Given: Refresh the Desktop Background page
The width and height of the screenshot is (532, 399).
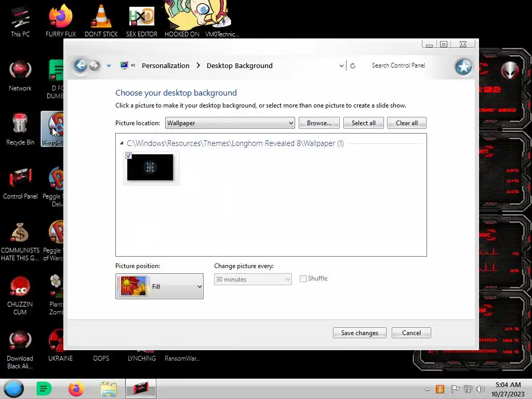Looking at the screenshot, I should coord(353,66).
